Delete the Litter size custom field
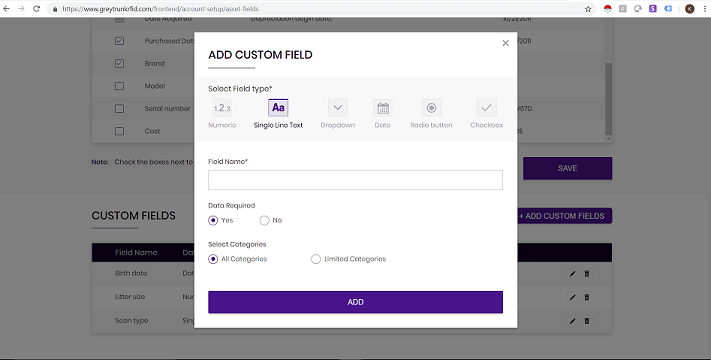Viewport: 711px width, 360px height. [x=587, y=297]
